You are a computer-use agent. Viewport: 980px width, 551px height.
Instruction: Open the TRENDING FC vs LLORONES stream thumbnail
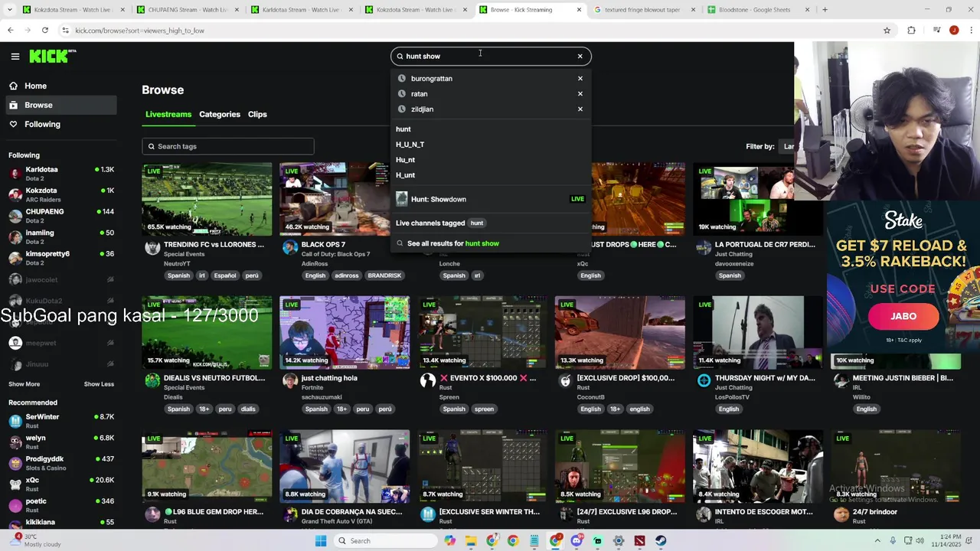click(207, 199)
